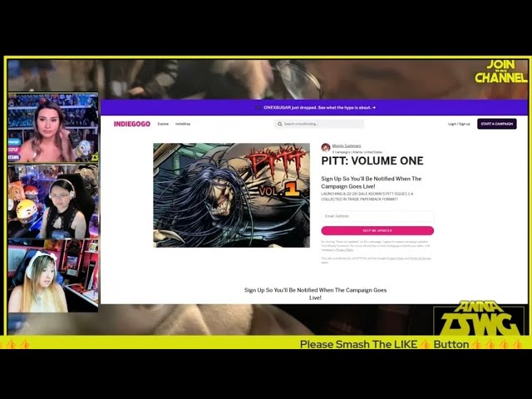Click Mandy Summers' profile avatar
532x399 pixels.
pos(326,147)
